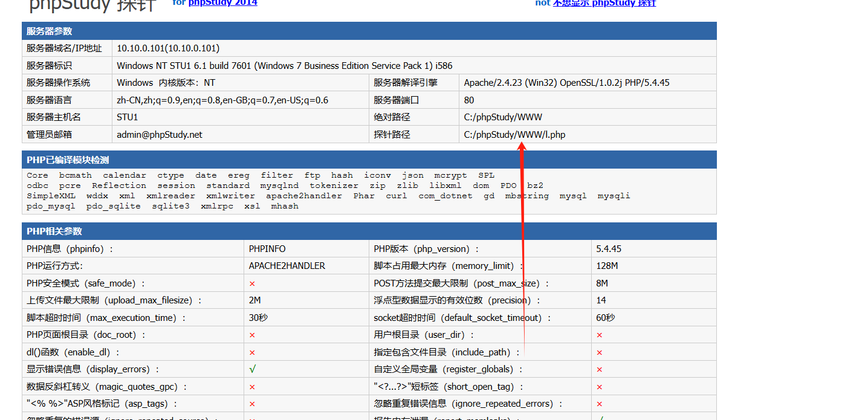Click the red X for register_globals
The height and width of the screenshot is (420, 868).
[599, 369]
